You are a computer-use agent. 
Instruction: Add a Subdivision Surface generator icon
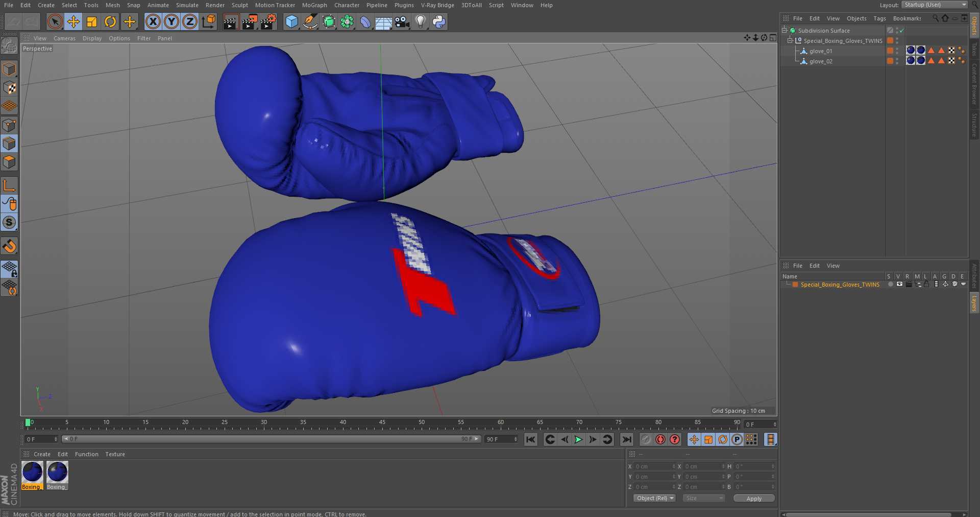pos(329,21)
